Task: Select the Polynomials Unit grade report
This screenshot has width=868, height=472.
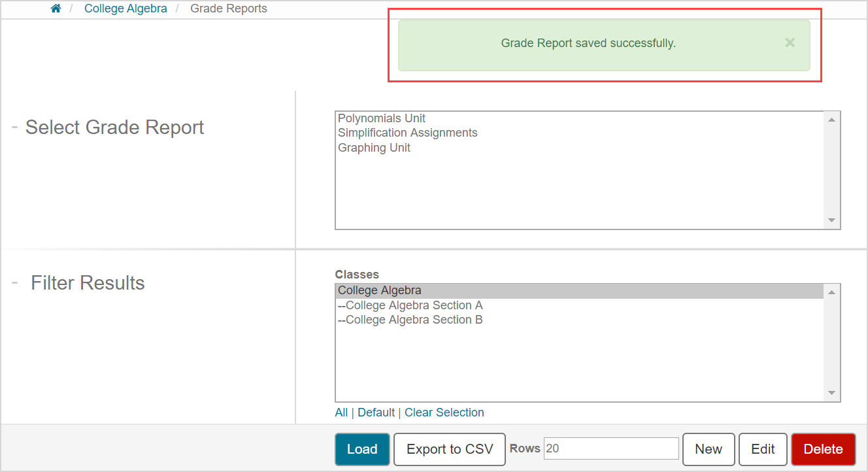Action: click(382, 118)
